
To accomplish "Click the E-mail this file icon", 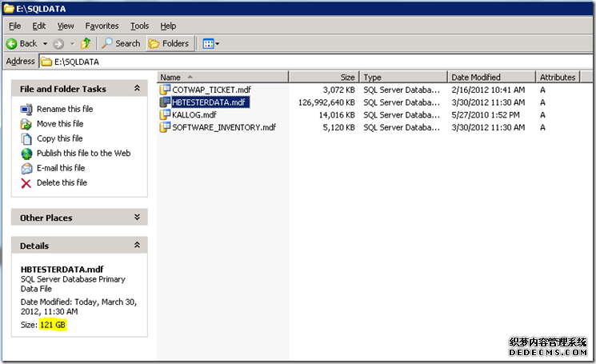I will 26,168.
